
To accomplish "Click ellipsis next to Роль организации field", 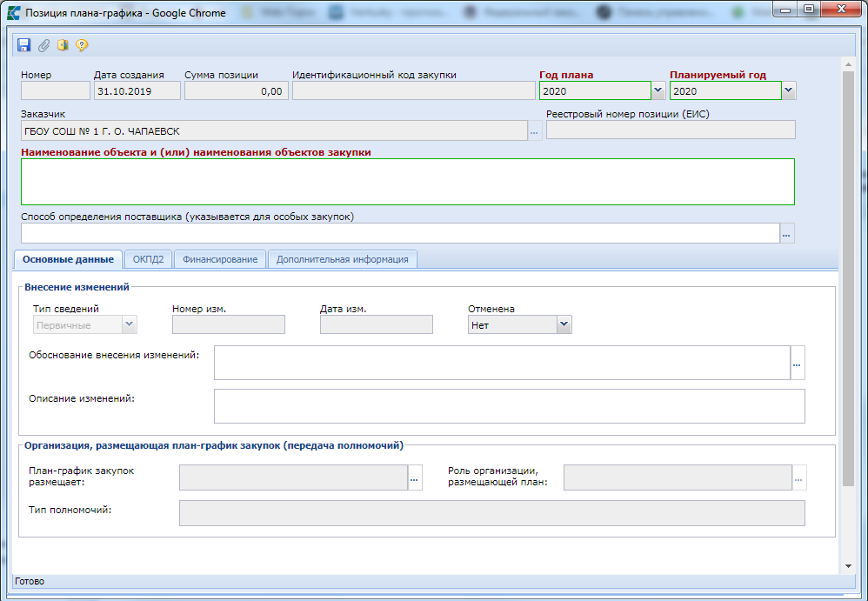I will (x=799, y=477).
